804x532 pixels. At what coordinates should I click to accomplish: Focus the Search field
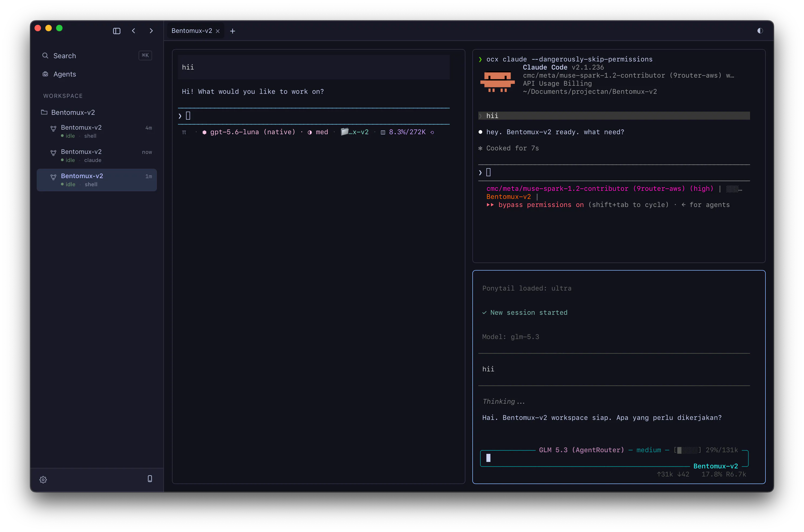pos(97,56)
